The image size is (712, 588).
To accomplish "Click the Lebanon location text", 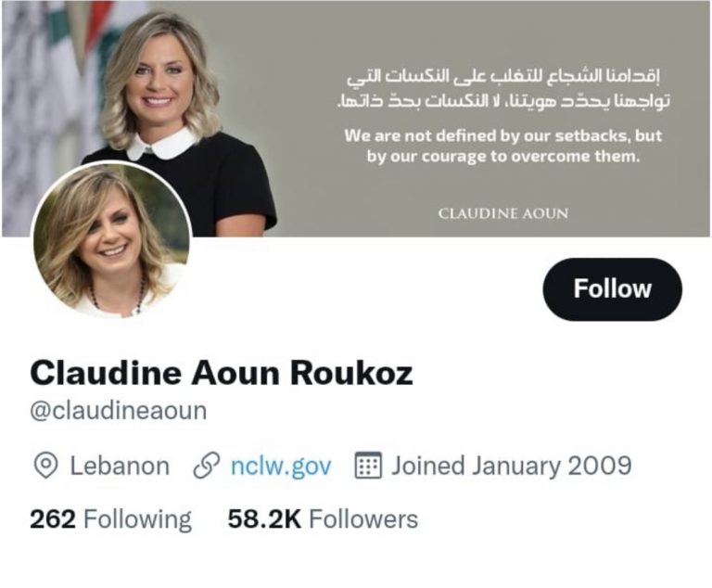I will pos(120,466).
